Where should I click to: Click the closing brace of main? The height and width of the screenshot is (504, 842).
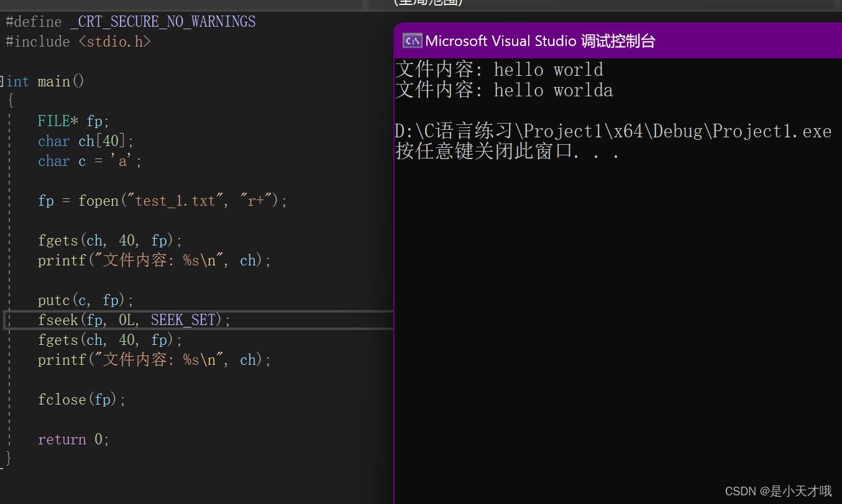pyautogui.click(x=8, y=459)
